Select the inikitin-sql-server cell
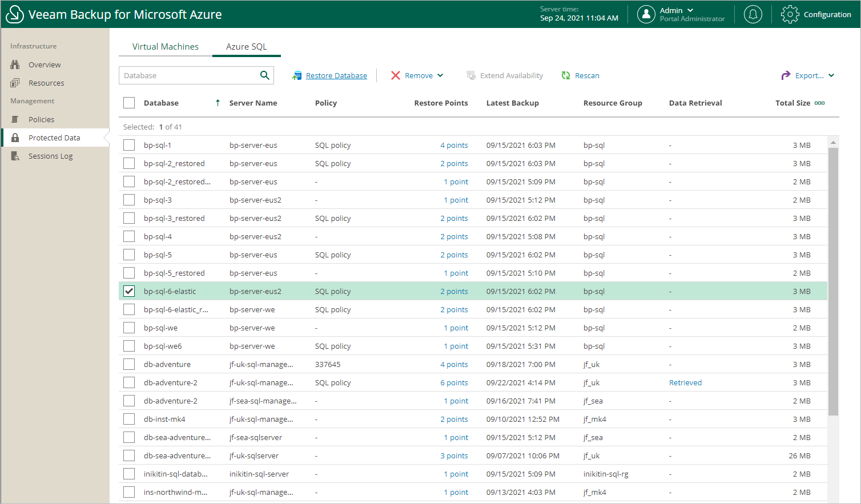This screenshot has height=504, width=861. pos(259,474)
